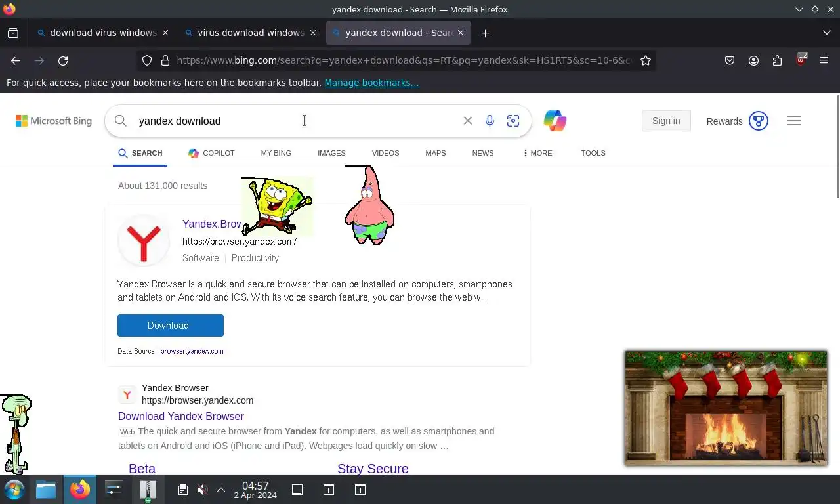Open uBlock Origin icon showing 12
The height and width of the screenshot is (504, 840).
coord(801,59)
